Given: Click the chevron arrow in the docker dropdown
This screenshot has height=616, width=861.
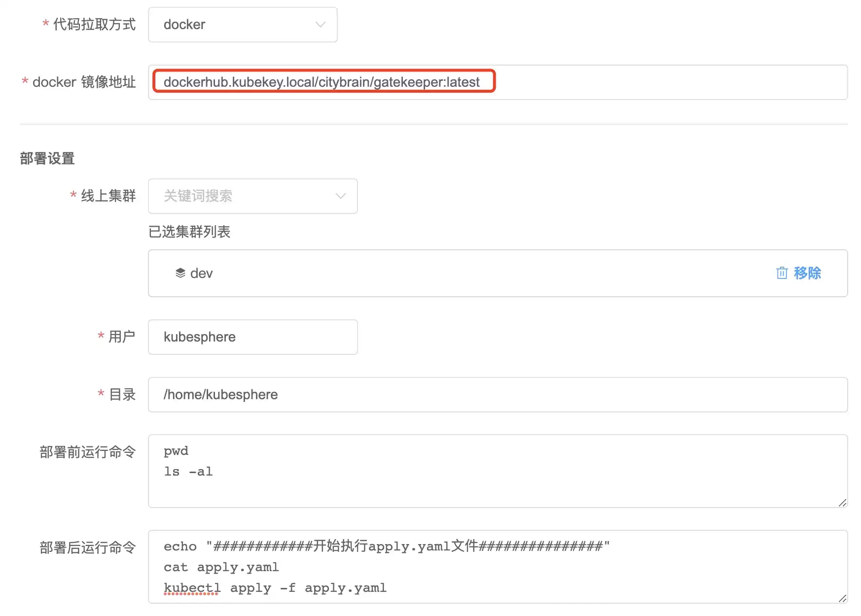Looking at the screenshot, I should [x=321, y=25].
